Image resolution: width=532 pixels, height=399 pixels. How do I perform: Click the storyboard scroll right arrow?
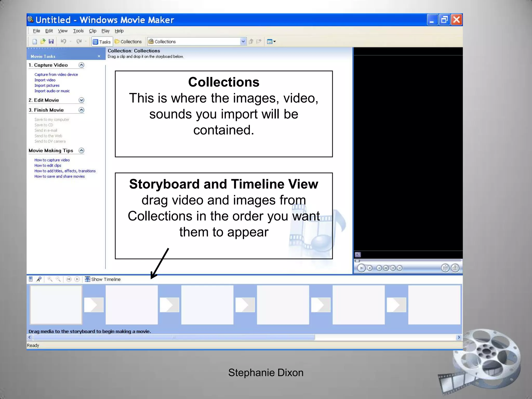click(x=459, y=337)
